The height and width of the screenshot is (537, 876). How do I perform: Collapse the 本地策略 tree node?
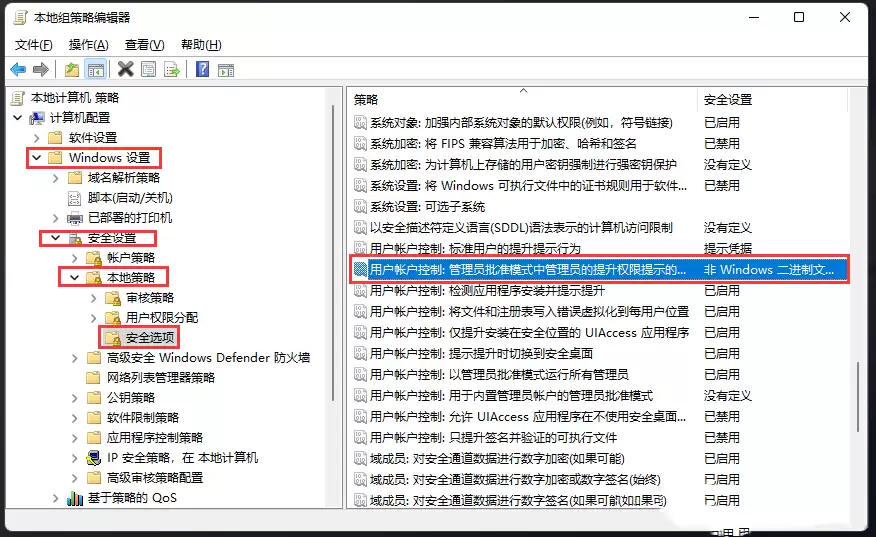click(x=74, y=278)
